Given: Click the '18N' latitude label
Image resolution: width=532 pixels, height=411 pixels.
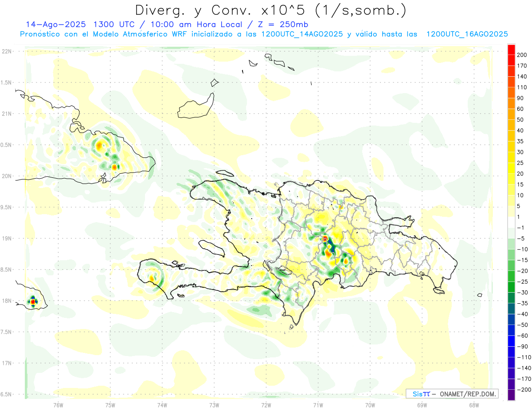Looking at the screenshot, I should tap(7, 301).
